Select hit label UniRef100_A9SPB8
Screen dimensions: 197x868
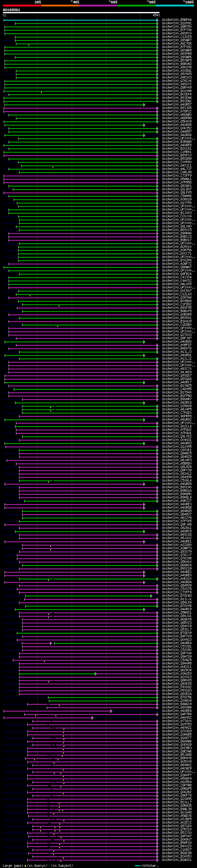[176, 54]
